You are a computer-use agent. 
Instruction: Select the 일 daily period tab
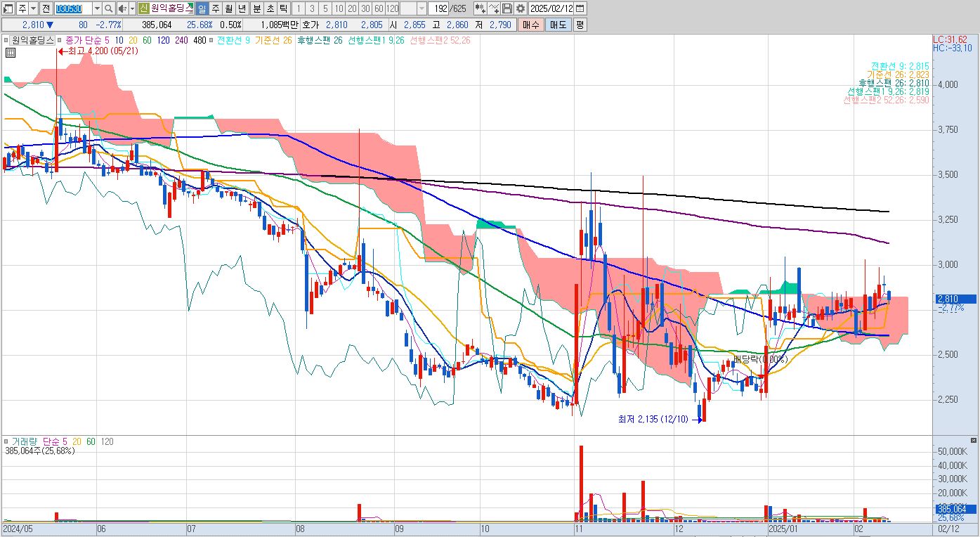click(x=202, y=8)
